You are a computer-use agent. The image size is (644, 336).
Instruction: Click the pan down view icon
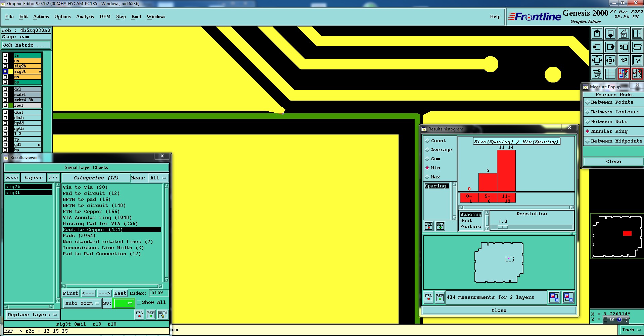click(x=610, y=34)
